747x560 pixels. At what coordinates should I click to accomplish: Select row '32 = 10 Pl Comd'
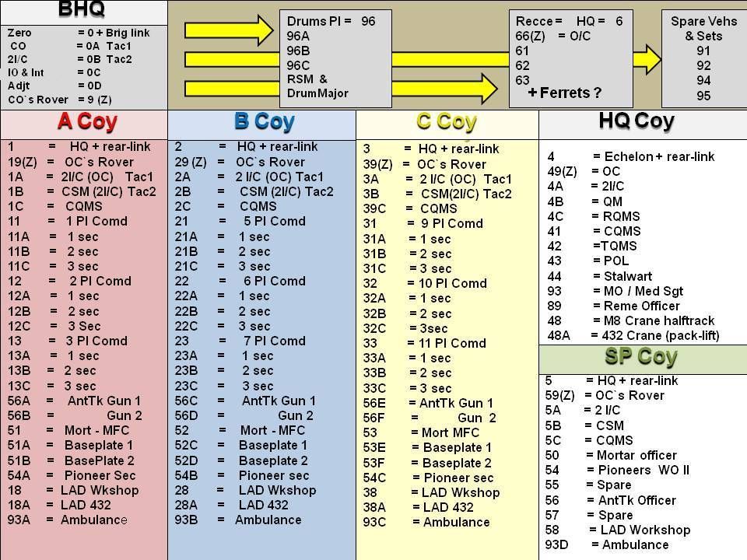[x=425, y=283]
